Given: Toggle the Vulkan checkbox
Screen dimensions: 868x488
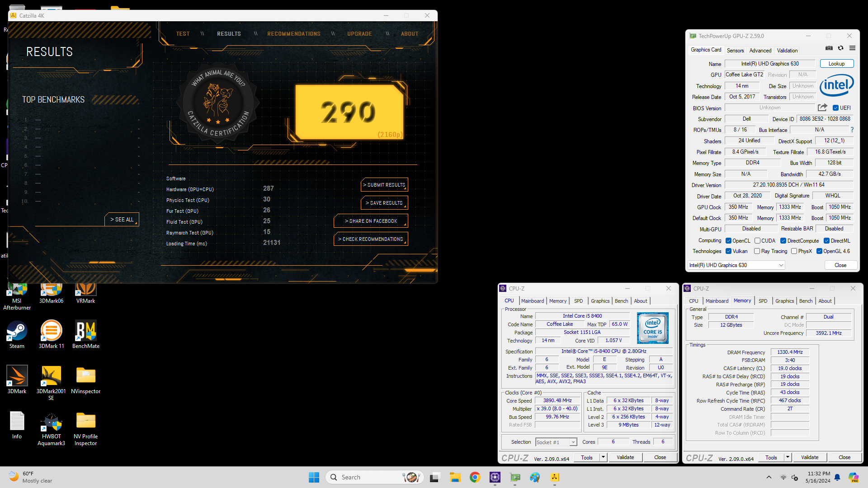Looking at the screenshot, I should [x=728, y=251].
